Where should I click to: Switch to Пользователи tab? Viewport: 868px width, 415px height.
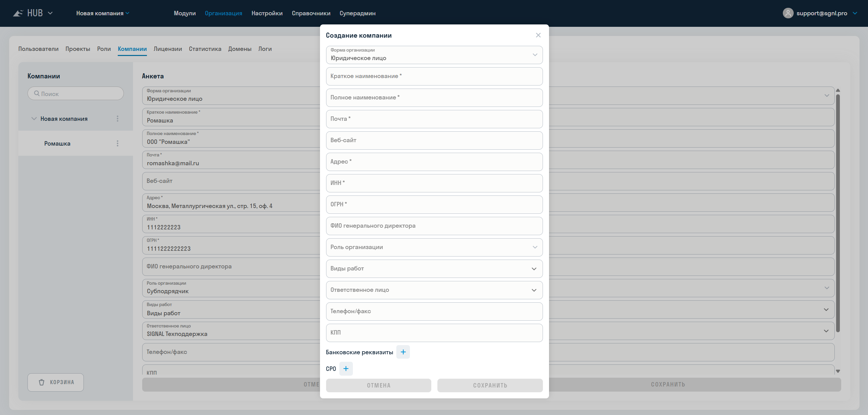(x=38, y=49)
